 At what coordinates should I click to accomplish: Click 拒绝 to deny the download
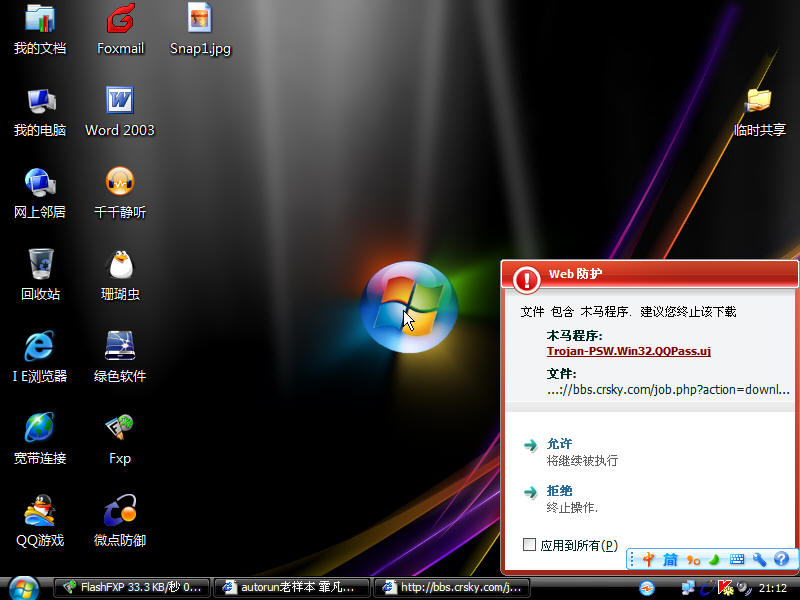(559, 490)
